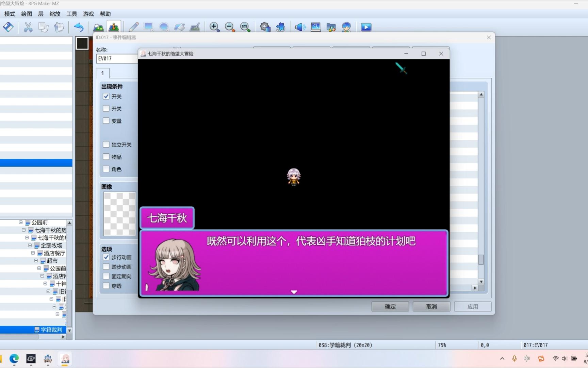The height and width of the screenshot is (368, 588).
Task: Click the Zoom In magnifier icon
Action: (x=214, y=27)
